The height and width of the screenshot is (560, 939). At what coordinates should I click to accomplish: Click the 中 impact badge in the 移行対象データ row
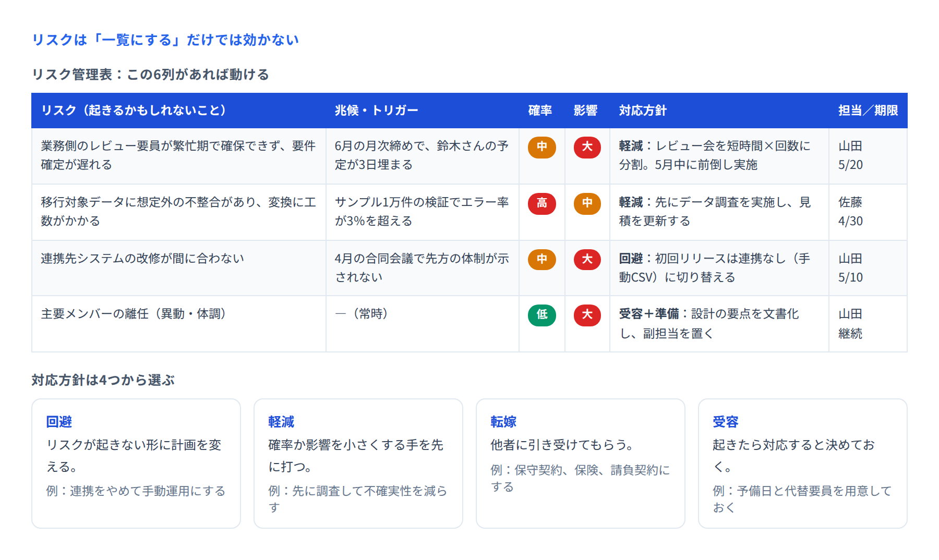click(587, 203)
